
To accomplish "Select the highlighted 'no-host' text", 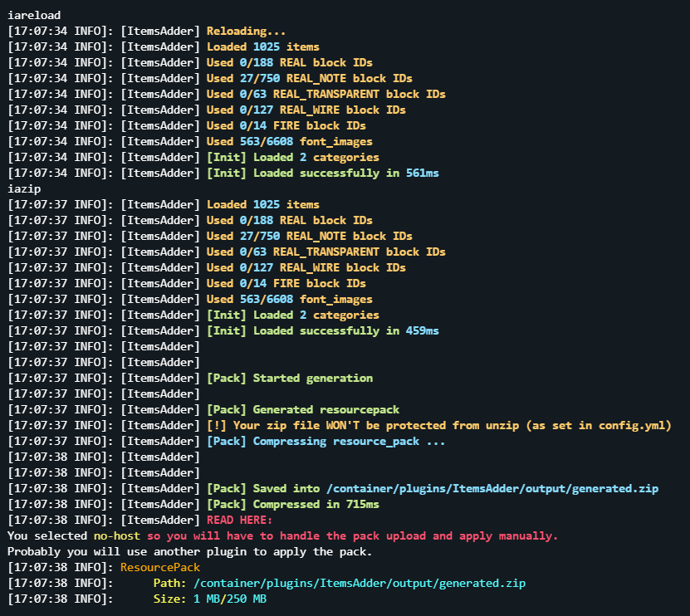I will click(115, 535).
